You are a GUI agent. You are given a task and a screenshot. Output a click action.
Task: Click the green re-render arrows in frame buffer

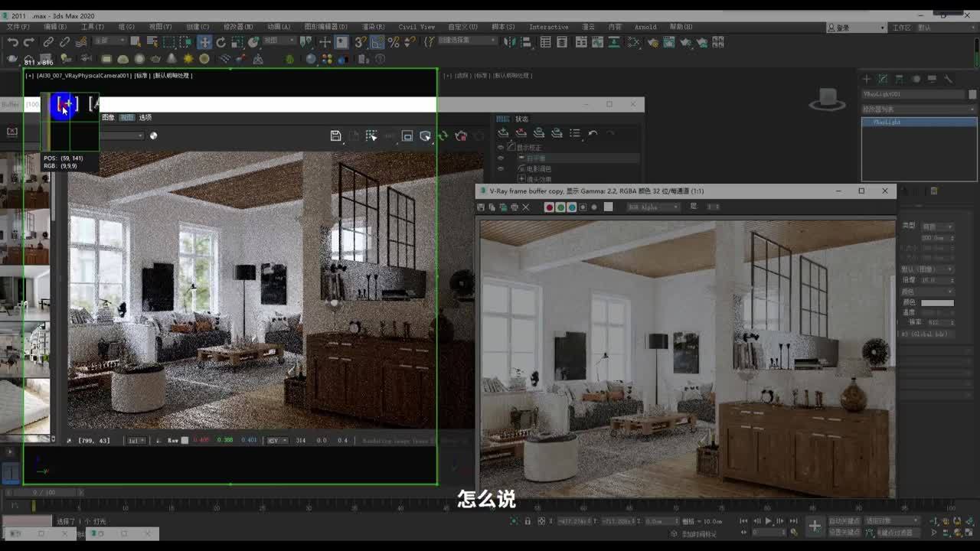click(x=443, y=135)
